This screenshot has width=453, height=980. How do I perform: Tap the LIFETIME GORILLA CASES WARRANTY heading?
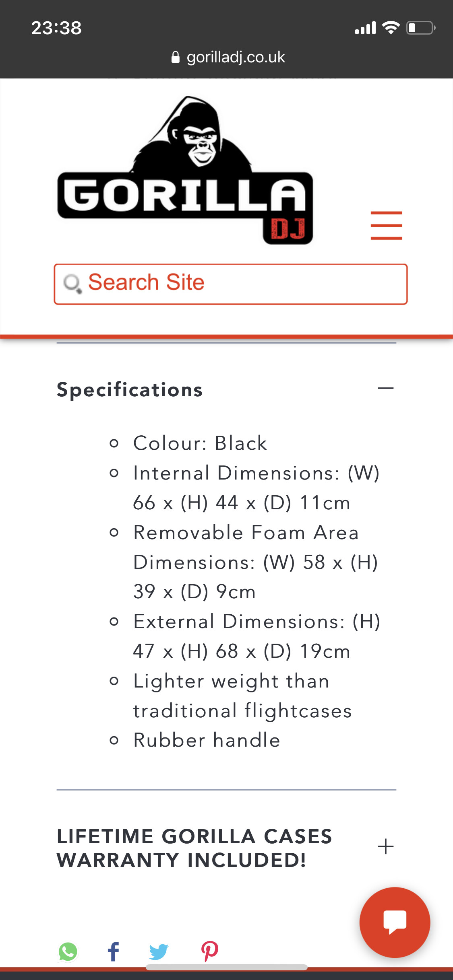coord(194,848)
